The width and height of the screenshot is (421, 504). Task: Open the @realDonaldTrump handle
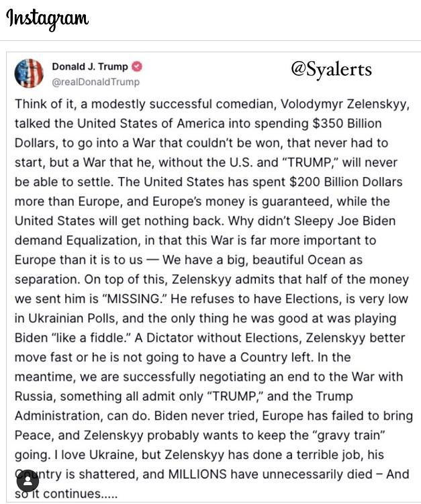click(96, 82)
